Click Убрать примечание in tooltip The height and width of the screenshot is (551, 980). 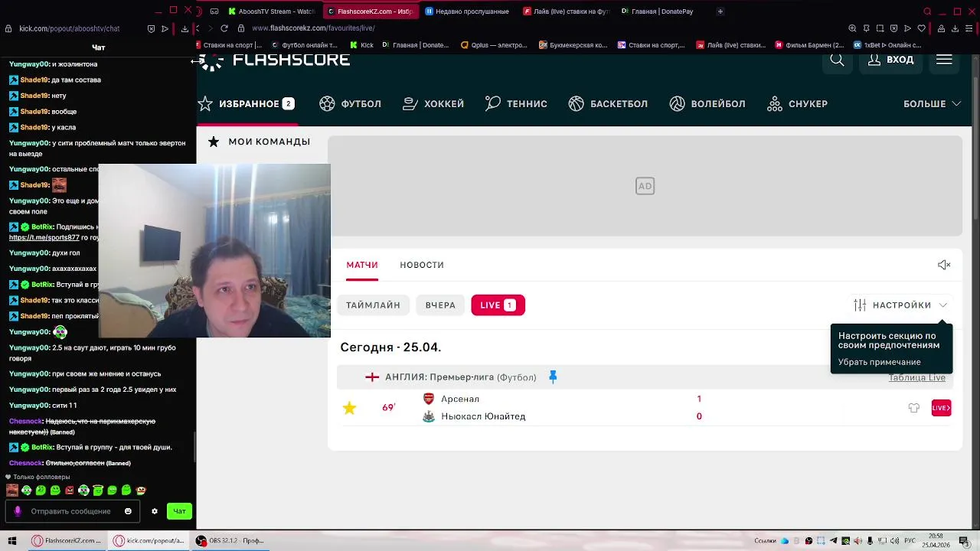point(879,362)
